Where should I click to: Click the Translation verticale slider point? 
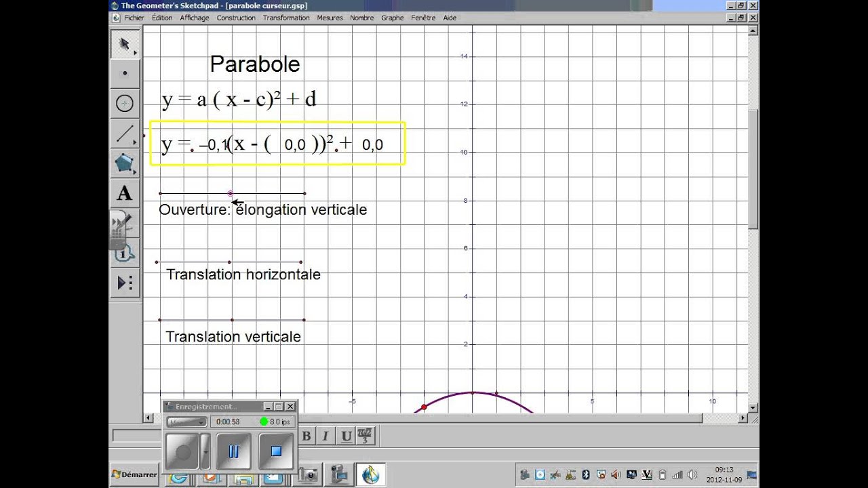[x=232, y=320]
